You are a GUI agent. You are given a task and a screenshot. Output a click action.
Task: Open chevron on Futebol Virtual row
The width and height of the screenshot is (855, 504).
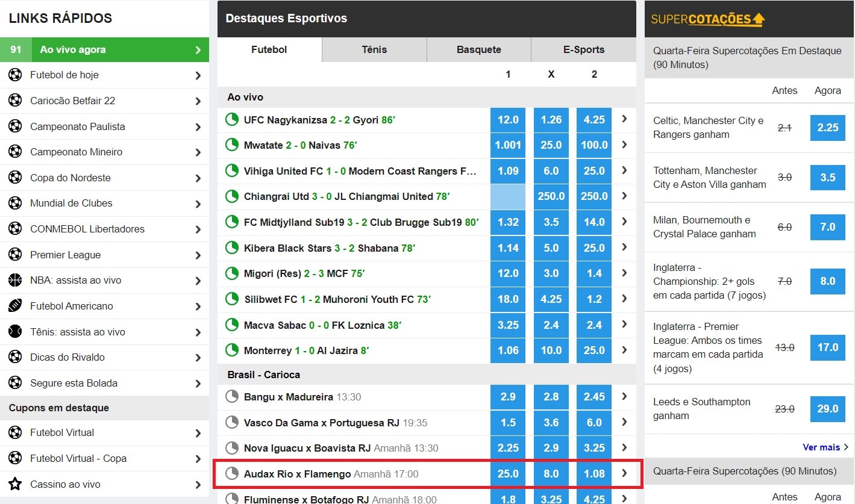[198, 433]
